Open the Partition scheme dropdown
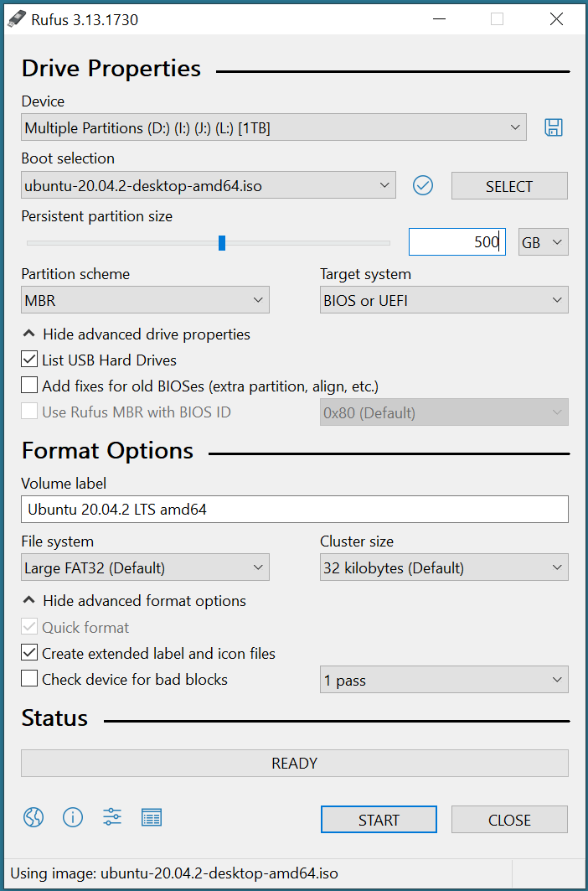This screenshot has width=588, height=891. pyautogui.click(x=144, y=299)
